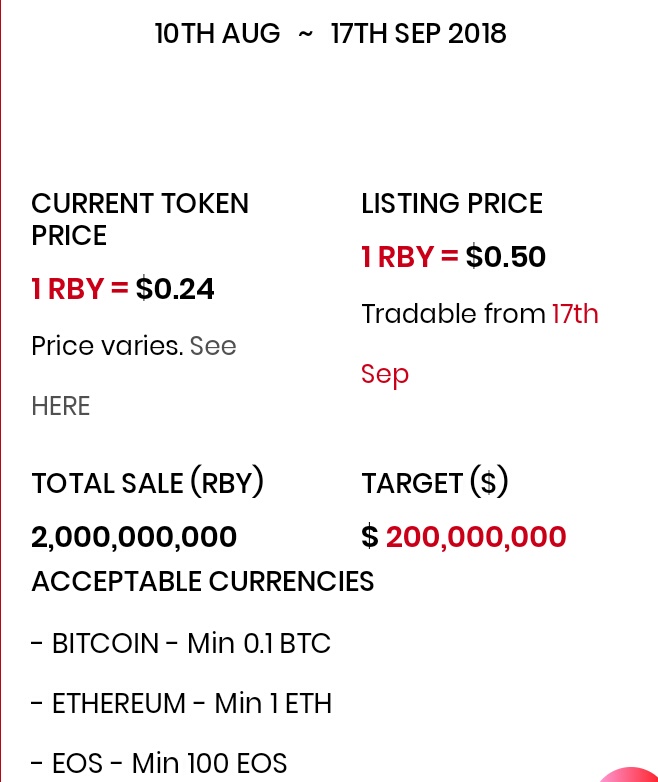
Task: Follow the grey "HERE" price link
Action: (61, 406)
